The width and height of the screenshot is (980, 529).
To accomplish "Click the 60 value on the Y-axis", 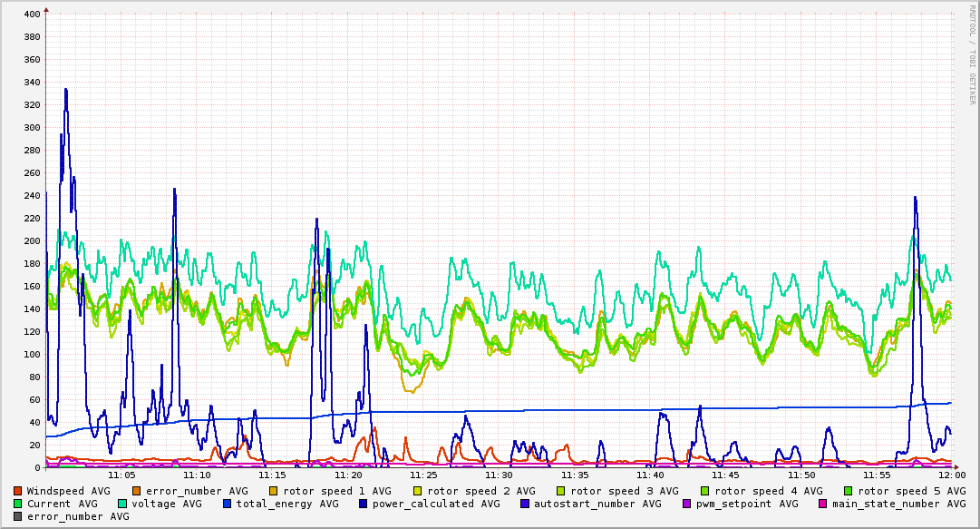I will pos(34,399).
